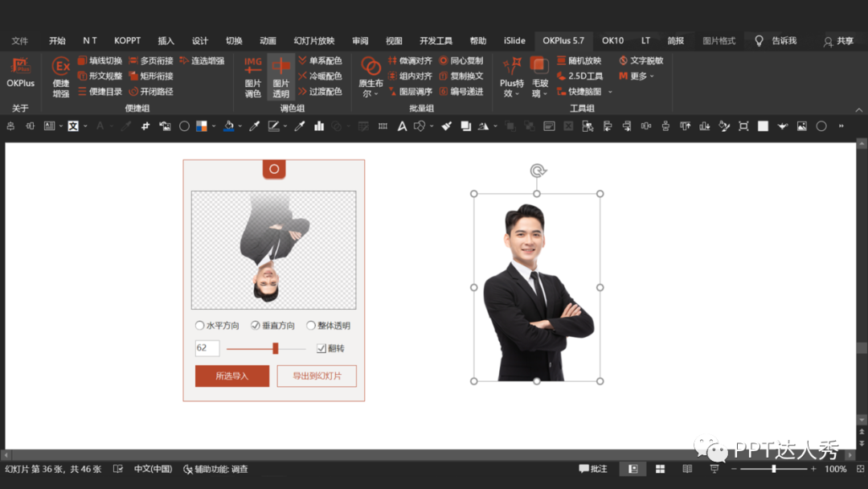Viewport: 868px width, 489px height.
Task: Click the 形文规整 tool
Action: (100, 76)
